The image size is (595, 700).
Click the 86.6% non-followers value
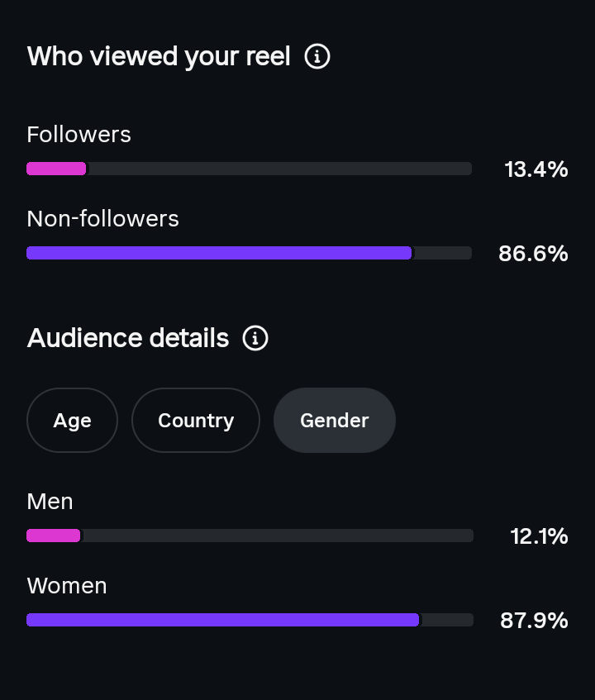pos(533,254)
